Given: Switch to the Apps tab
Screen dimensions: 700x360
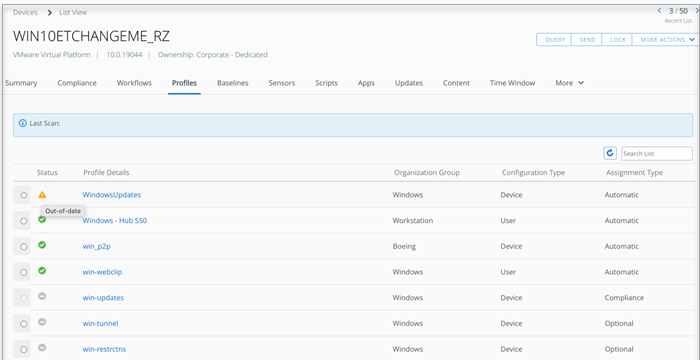Looking at the screenshot, I should [366, 83].
